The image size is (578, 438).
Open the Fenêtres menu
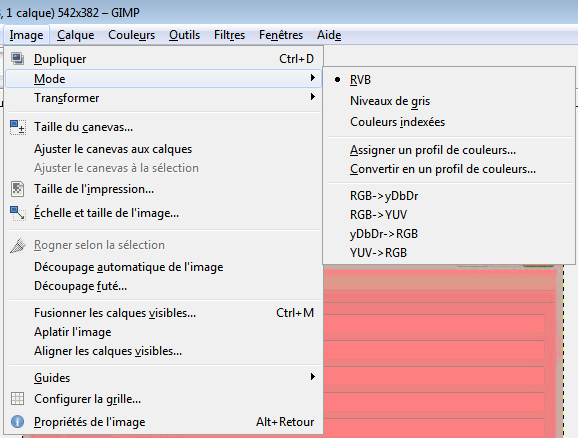(281, 35)
